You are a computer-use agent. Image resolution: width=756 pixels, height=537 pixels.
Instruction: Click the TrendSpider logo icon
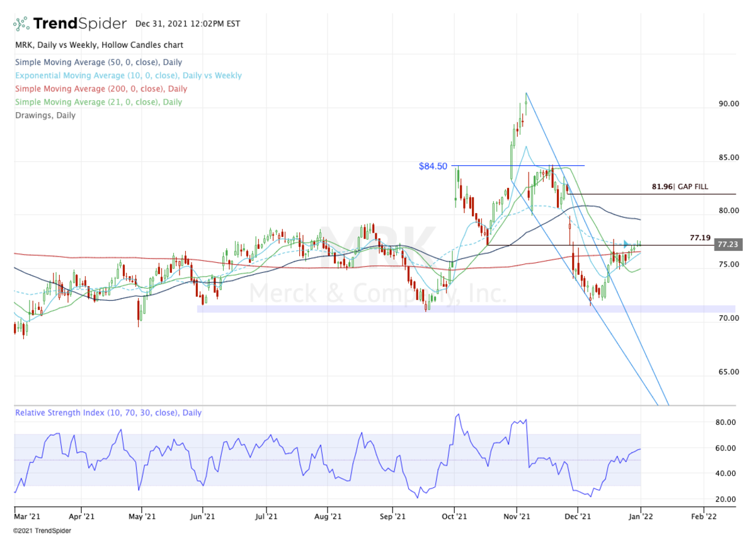(x=21, y=24)
